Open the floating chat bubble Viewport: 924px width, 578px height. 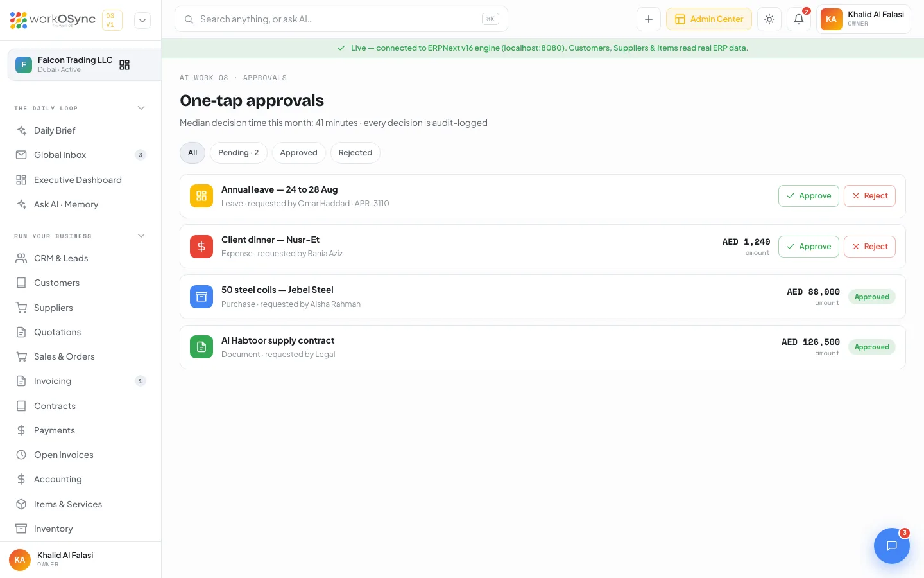coord(892,546)
